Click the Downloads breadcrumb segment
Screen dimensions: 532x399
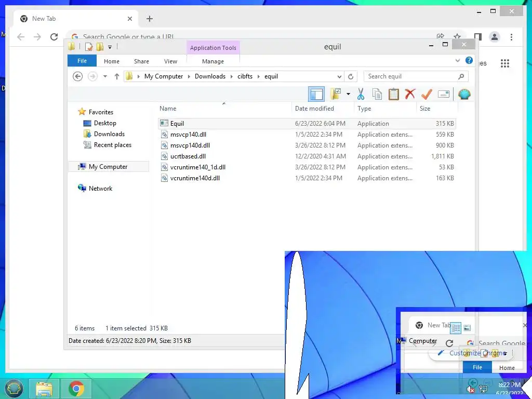pos(210,76)
